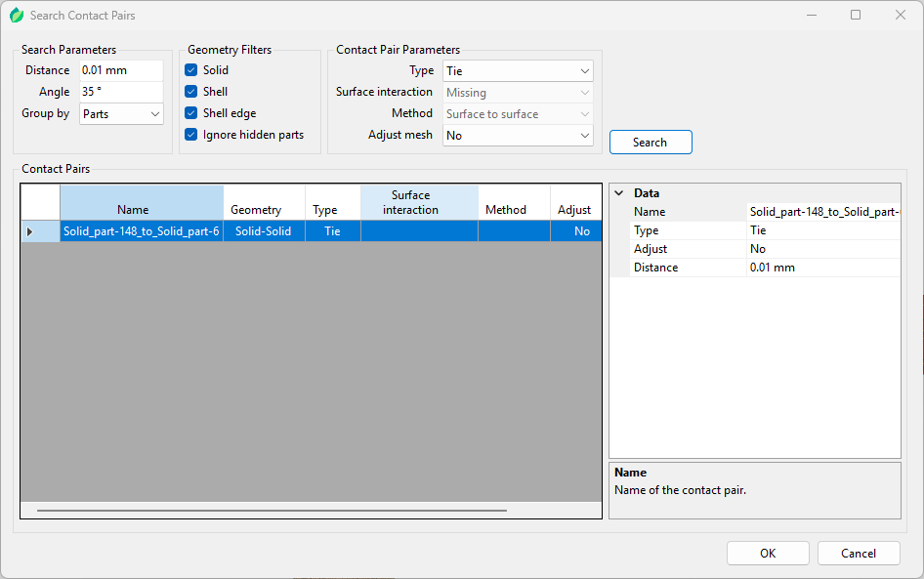Click the Angle input field
The width and height of the screenshot is (924, 579).
pos(120,92)
